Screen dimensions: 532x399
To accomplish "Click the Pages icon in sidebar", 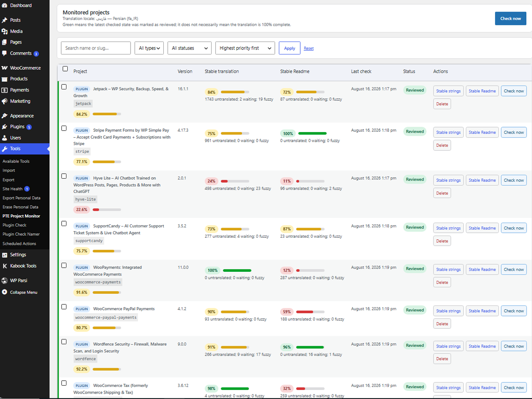I will [5, 42].
